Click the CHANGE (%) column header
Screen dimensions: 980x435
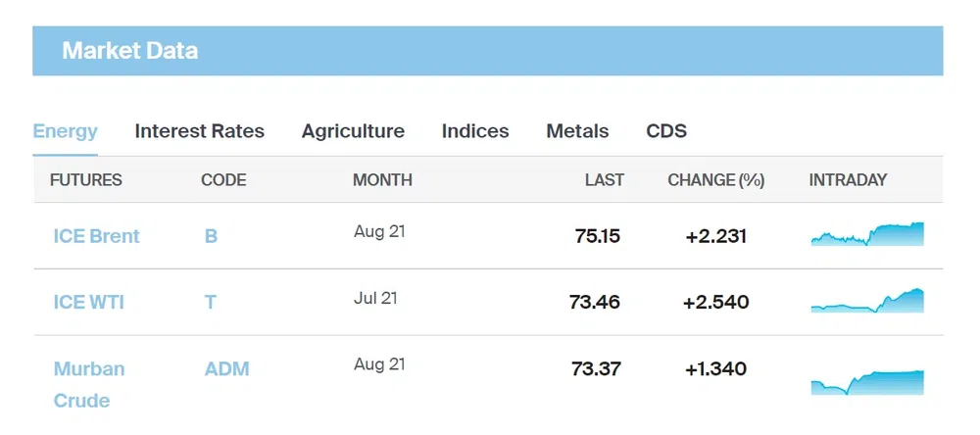[x=715, y=180]
